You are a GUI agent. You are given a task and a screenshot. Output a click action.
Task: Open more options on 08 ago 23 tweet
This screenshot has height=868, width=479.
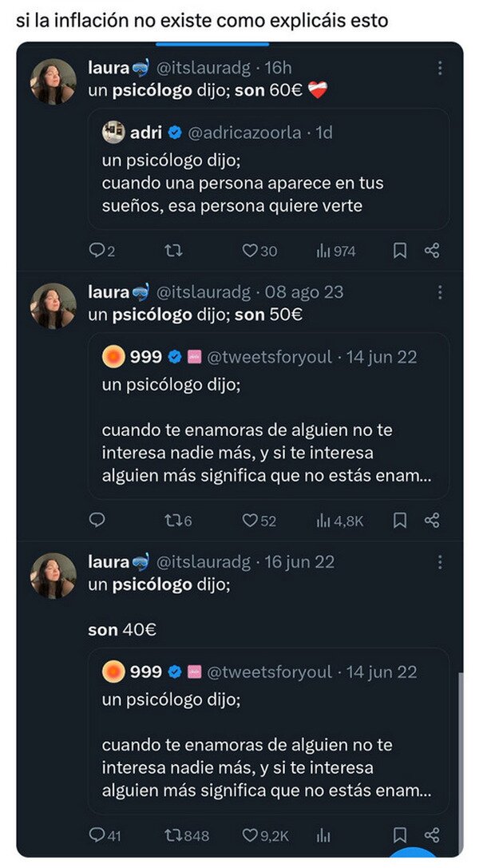click(x=439, y=293)
